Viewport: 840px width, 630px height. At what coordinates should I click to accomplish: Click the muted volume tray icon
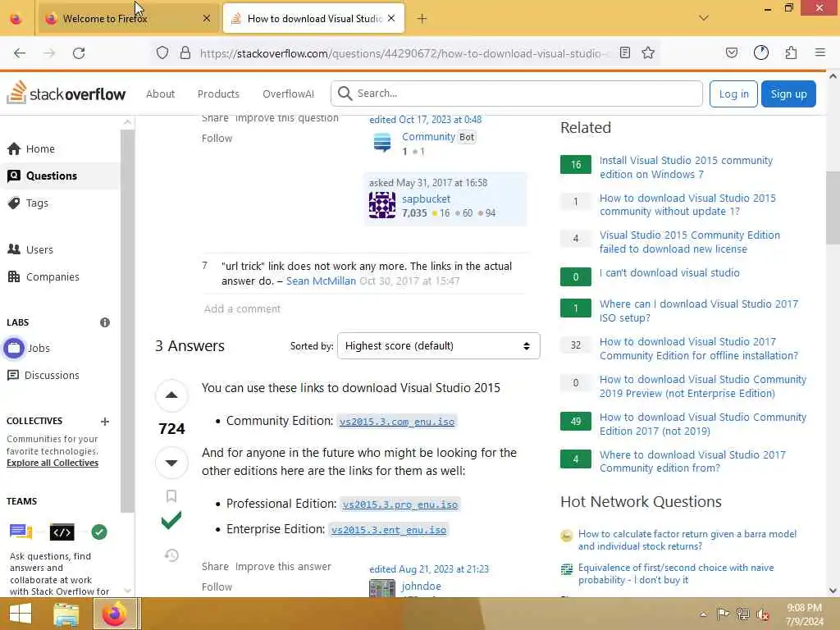point(762,614)
